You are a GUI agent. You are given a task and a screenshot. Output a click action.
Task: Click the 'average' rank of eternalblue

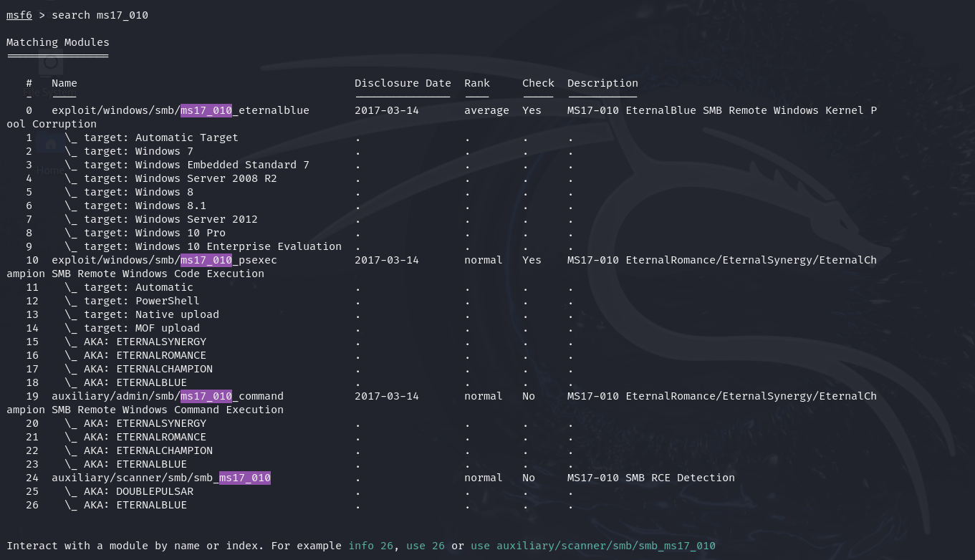click(x=486, y=110)
